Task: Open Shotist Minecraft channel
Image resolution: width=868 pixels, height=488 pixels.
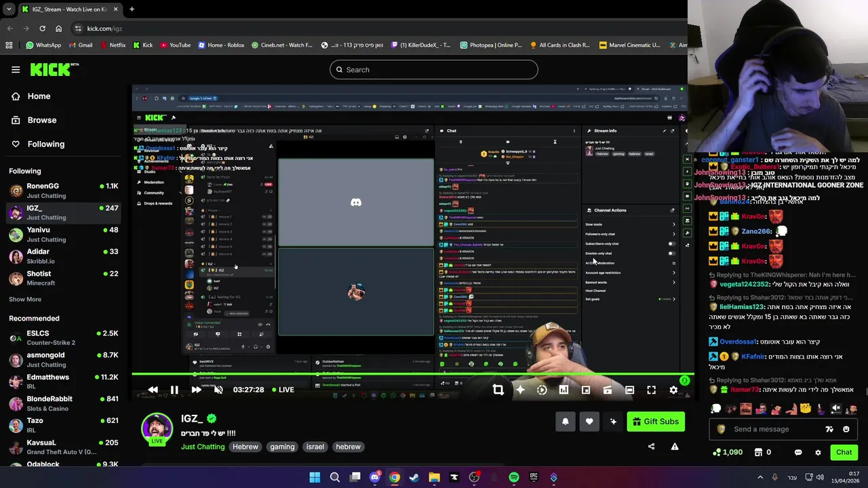Action: pos(64,278)
